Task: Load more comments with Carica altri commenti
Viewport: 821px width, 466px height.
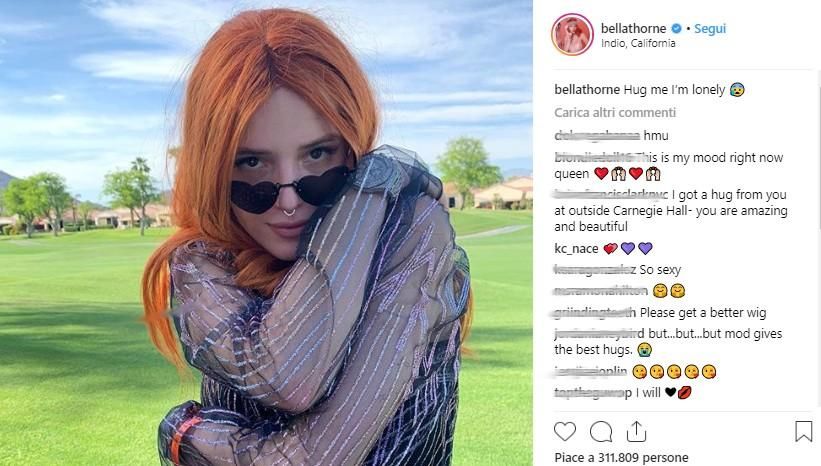Action: click(615, 113)
